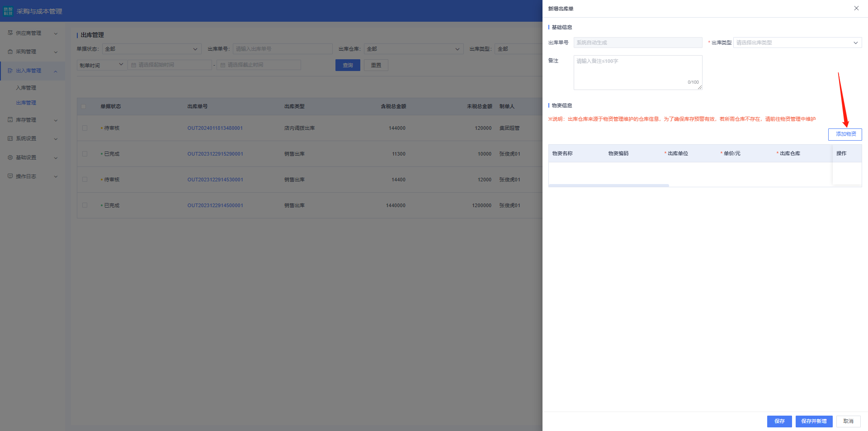The height and width of the screenshot is (431, 868).
Task: Close the 新增出库单 drawer with X
Action: pos(856,8)
